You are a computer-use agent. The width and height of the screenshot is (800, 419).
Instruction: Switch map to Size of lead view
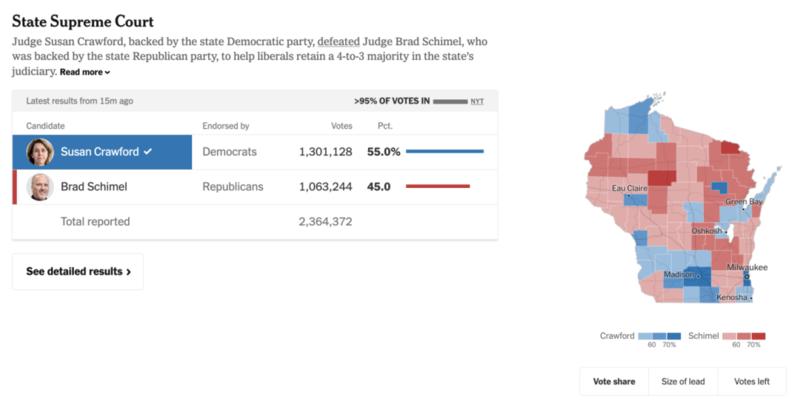tap(683, 382)
